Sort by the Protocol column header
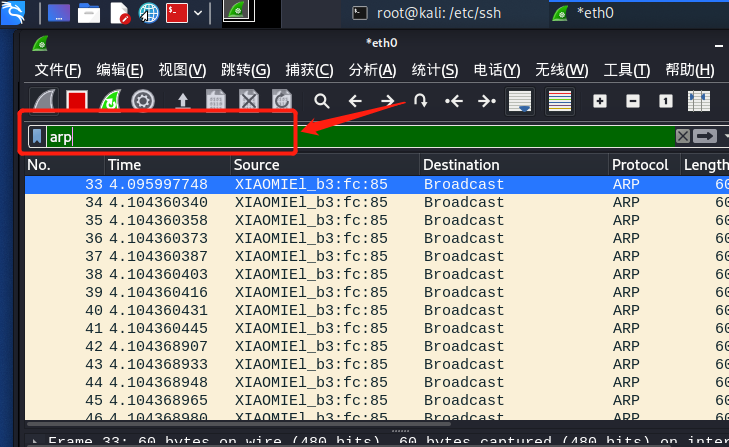Screen dimensions: 729x447 [644, 165]
